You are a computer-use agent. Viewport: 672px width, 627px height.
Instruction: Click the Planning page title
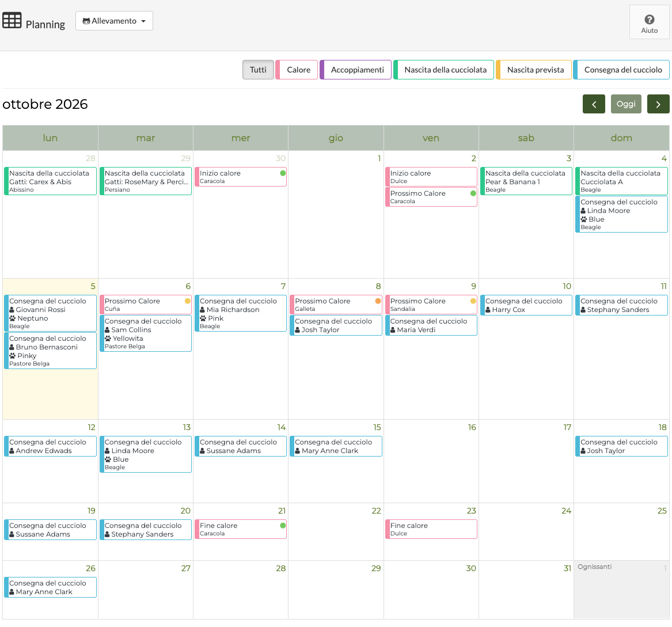coord(45,24)
